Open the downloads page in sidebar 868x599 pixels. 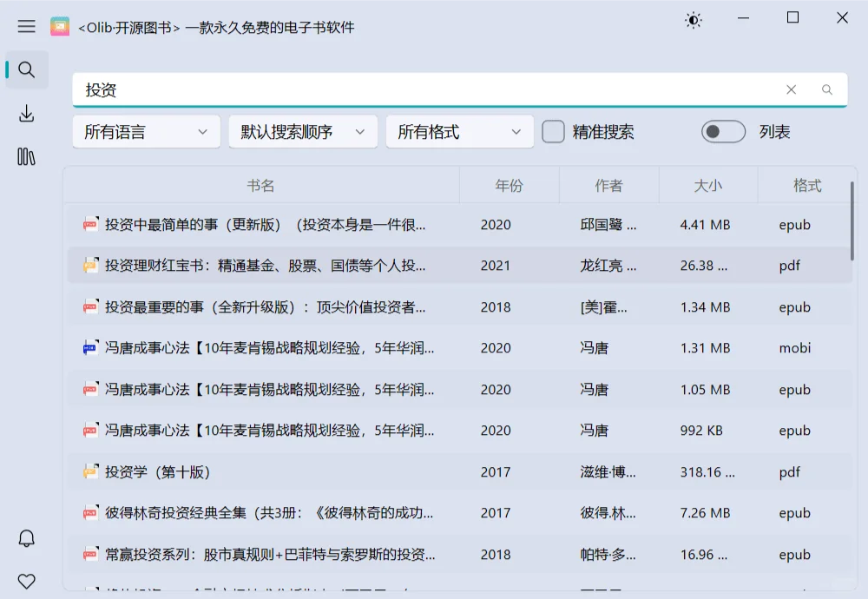click(27, 114)
